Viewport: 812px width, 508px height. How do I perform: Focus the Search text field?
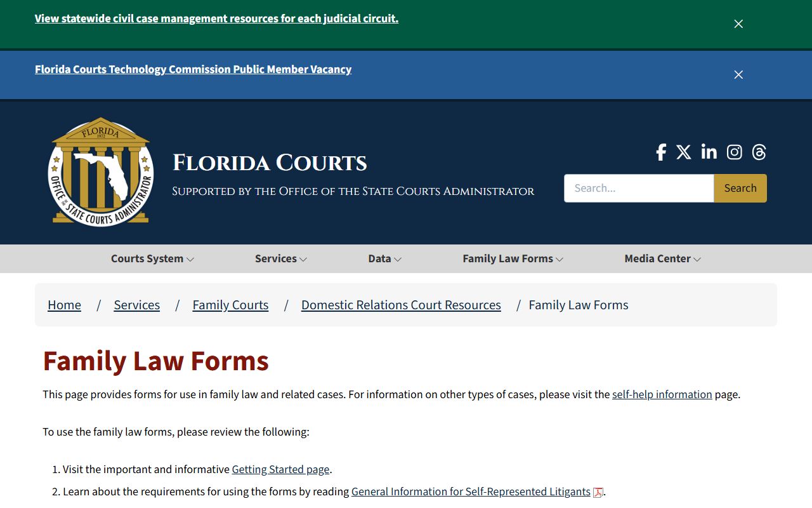pos(639,188)
